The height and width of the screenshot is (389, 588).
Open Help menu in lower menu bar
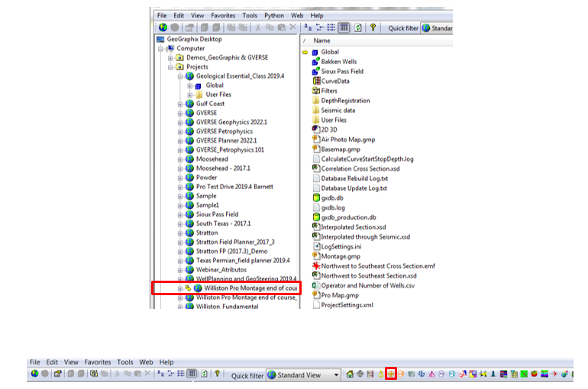point(166,362)
